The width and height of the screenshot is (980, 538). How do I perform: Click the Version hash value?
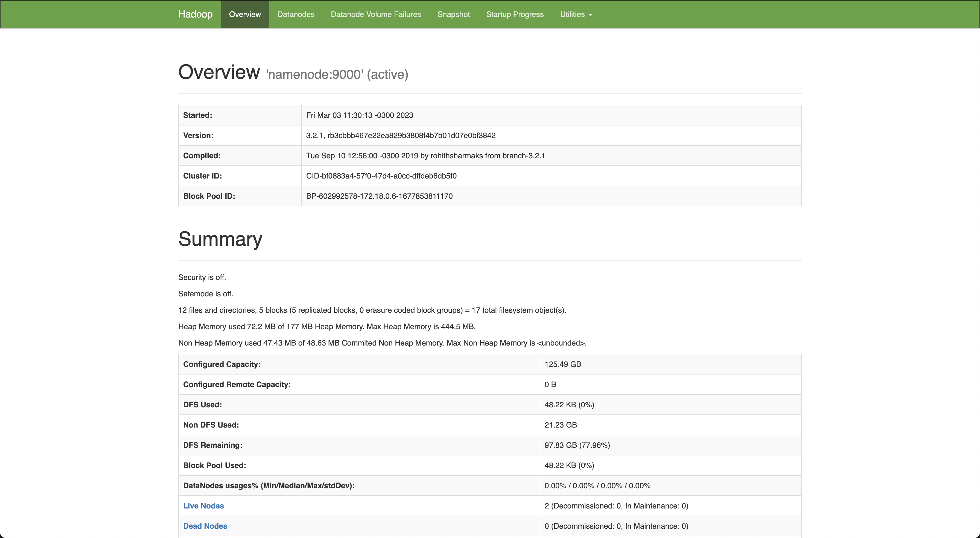click(411, 135)
